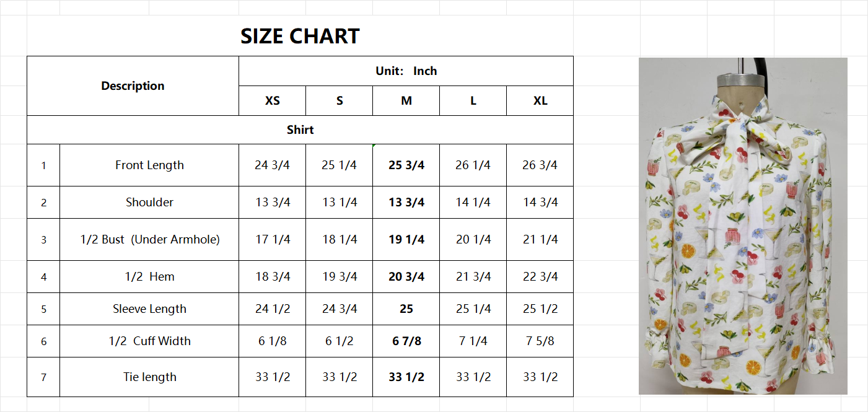Click the Front Length label cell
Image resolution: width=868 pixels, height=412 pixels.
tap(149, 165)
